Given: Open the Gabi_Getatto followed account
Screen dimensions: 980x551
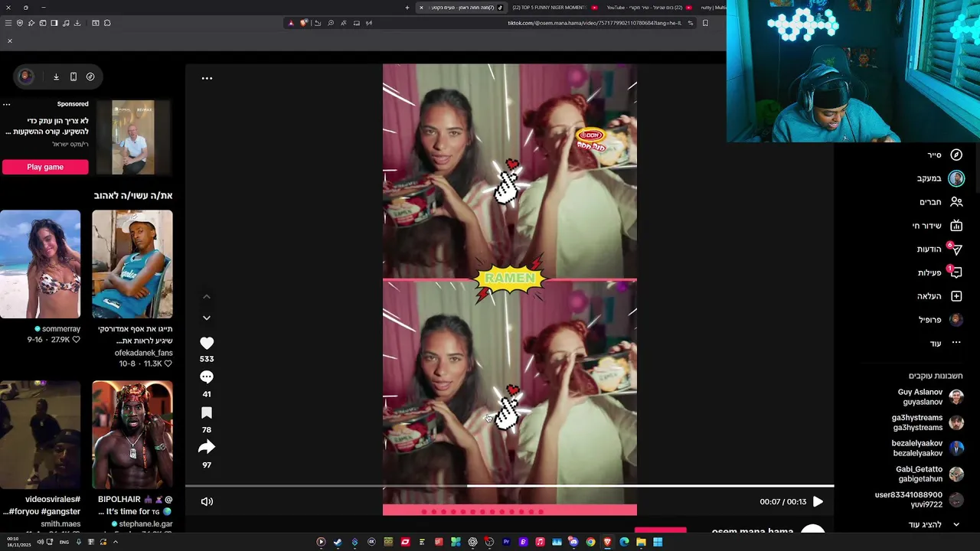Looking at the screenshot, I should point(929,474).
